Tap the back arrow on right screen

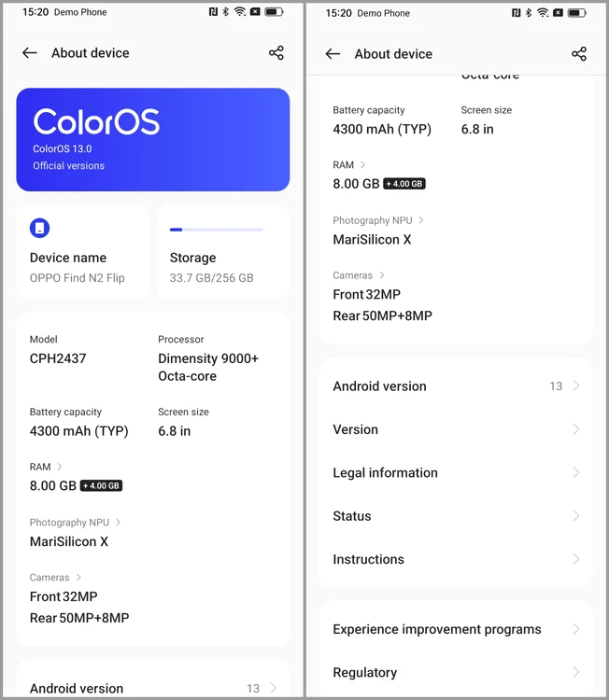(x=333, y=54)
